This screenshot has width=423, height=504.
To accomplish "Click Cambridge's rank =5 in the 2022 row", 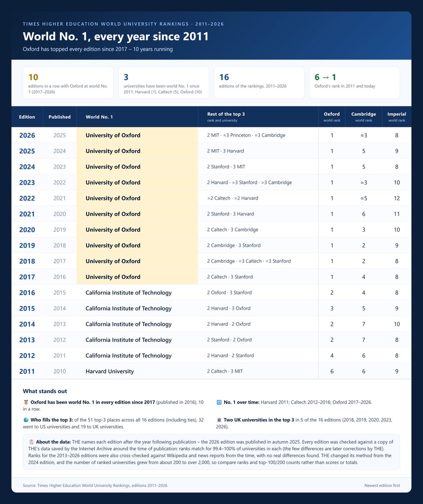I will click(363, 198).
